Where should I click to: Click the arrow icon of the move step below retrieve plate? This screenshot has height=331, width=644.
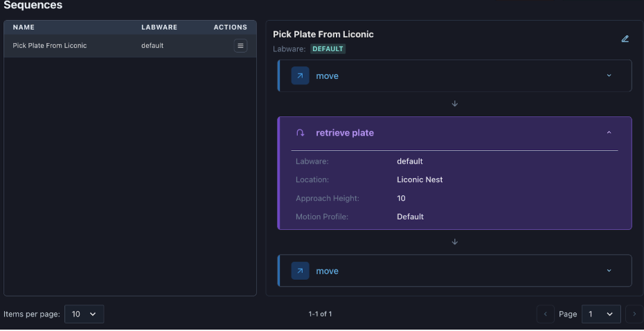coord(300,271)
